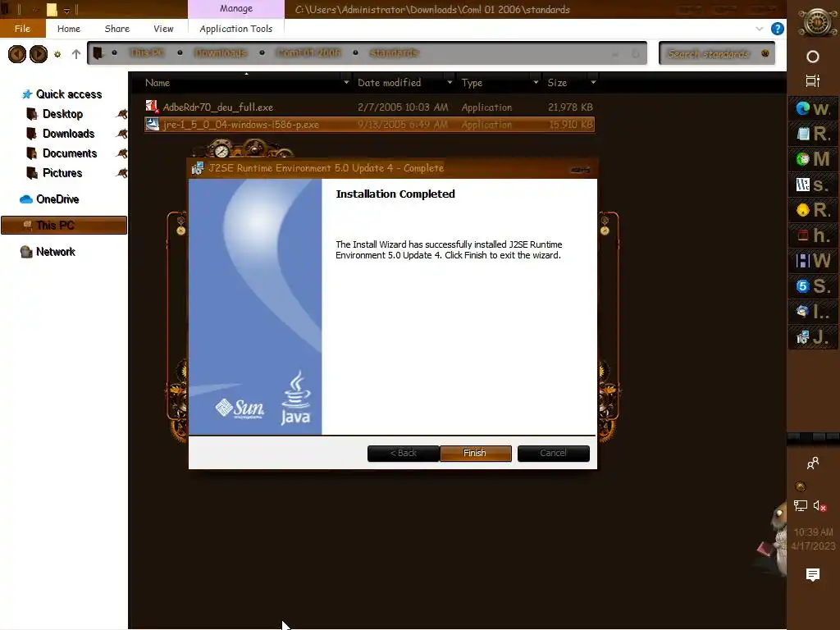Screen dimensions: 840x630
Task: Switch to the blue 5 badge taskbar app
Action: click(813, 286)
